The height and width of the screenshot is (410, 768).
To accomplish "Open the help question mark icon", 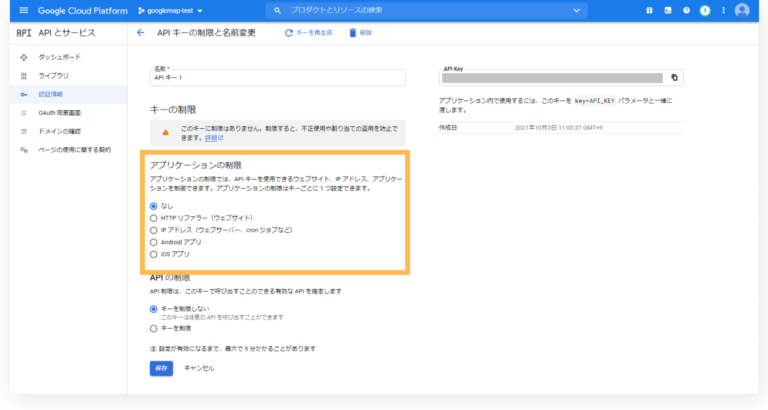I will [x=686, y=10].
